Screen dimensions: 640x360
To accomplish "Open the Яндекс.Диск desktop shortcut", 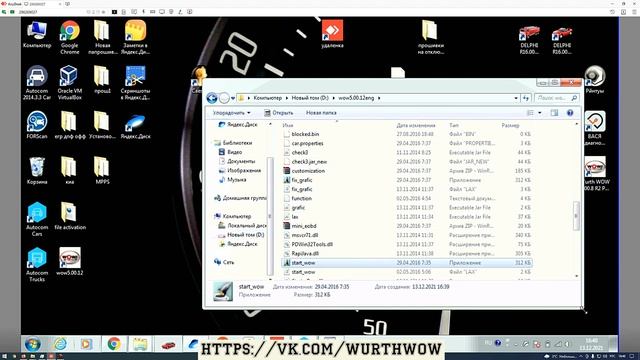I will (x=135, y=126).
